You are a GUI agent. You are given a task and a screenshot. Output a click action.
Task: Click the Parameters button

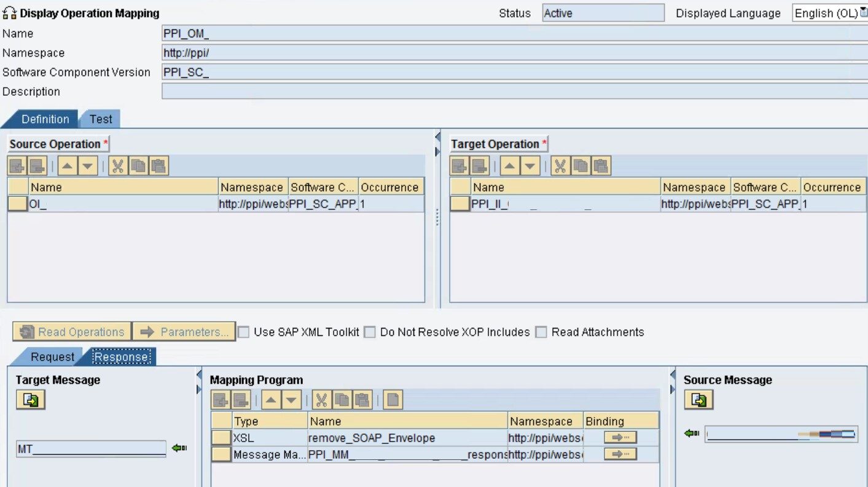pos(184,332)
